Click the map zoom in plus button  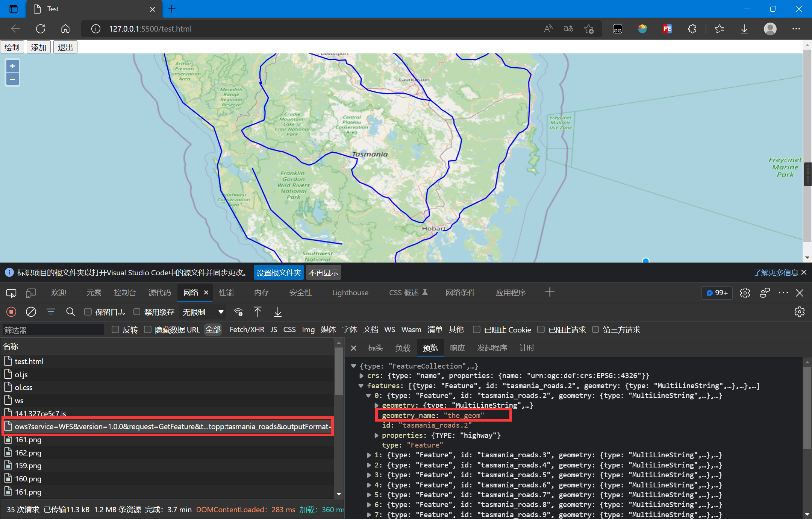pyautogui.click(x=12, y=66)
